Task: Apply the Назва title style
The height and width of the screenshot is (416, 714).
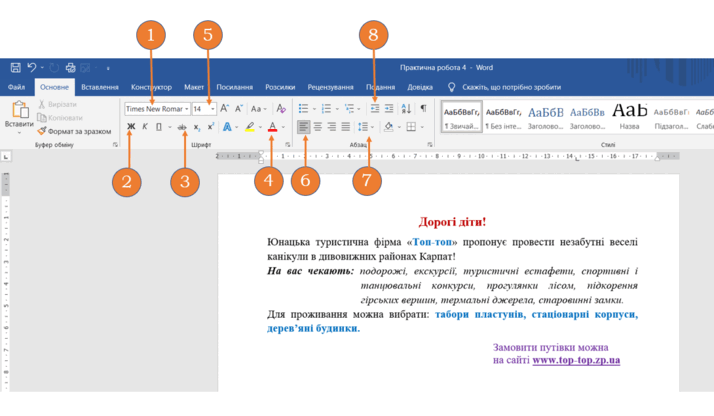Action: tap(629, 117)
